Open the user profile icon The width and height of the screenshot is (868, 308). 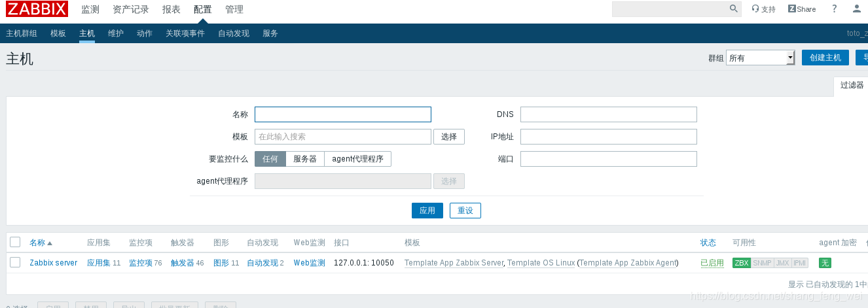857,9
